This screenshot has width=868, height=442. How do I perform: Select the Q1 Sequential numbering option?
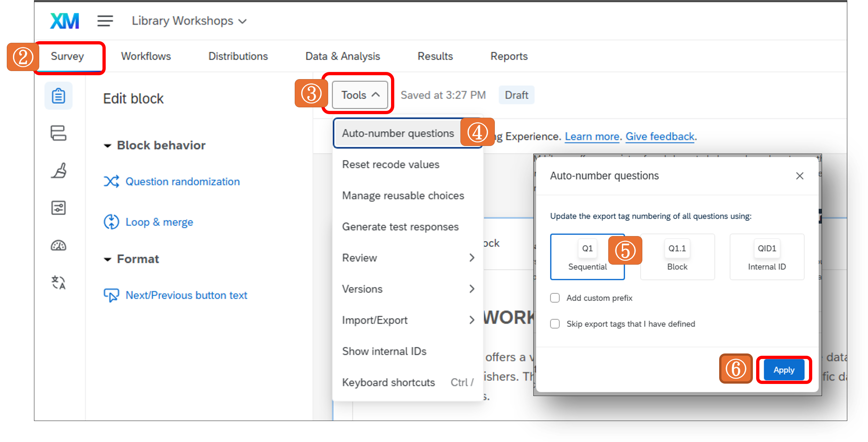point(587,257)
